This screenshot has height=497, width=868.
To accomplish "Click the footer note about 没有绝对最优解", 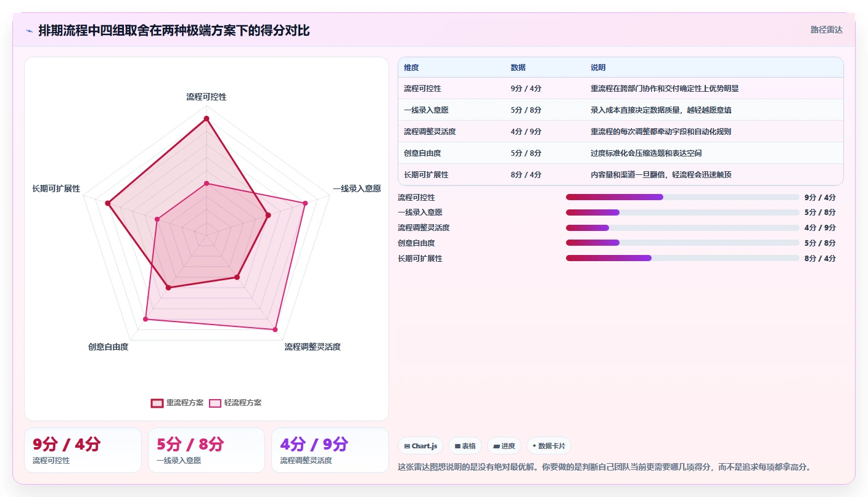I will [x=605, y=467].
